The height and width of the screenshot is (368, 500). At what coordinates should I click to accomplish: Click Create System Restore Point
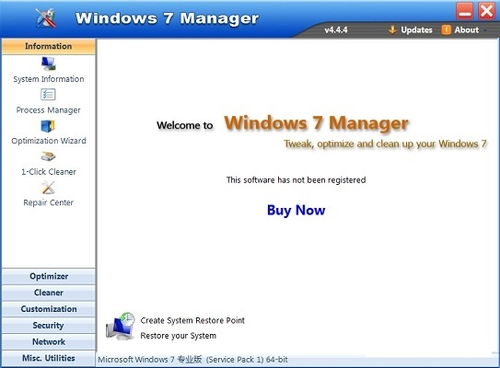[x=192, y=320]
